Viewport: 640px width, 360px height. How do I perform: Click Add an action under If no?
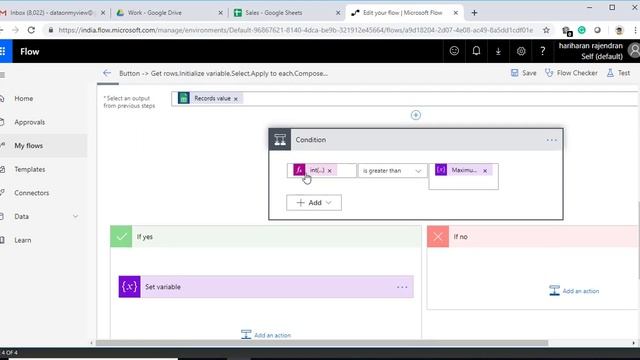tap(574, 291)
